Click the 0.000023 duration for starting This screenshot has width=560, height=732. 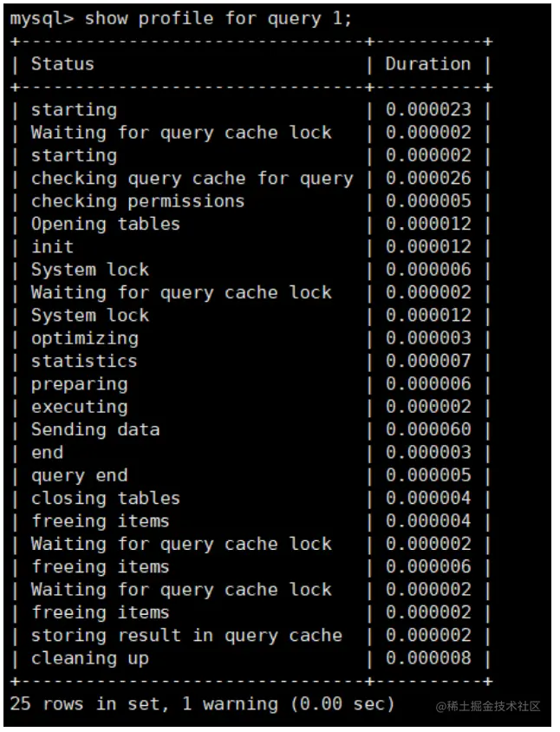coord(428,110)
